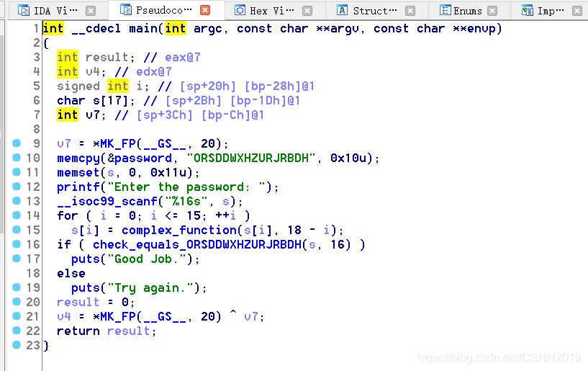Toggle breakpoint dot on line 15

17,229
